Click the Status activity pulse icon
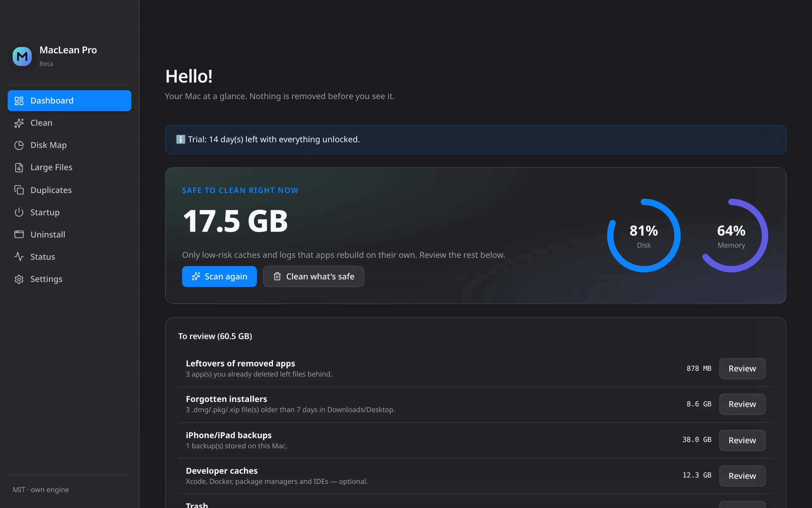812x508 pixels. click(x=19, y=257)
